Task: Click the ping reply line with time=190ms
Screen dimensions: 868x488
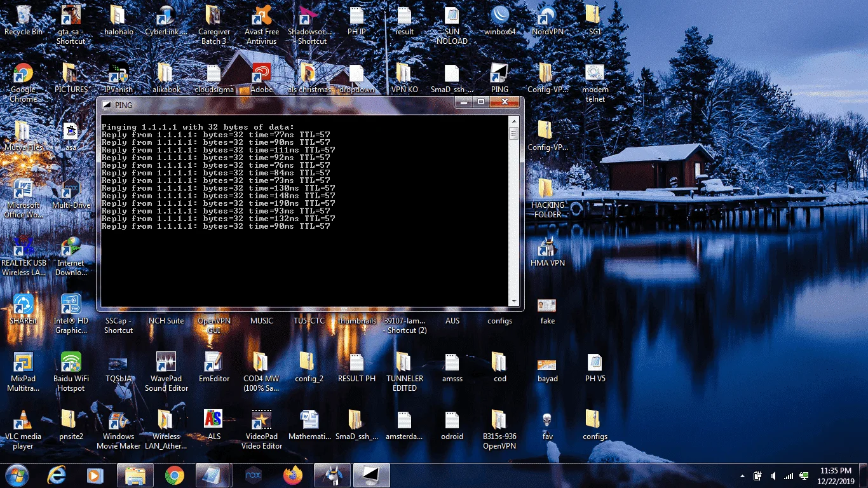Action: click(x=219, y=203)
